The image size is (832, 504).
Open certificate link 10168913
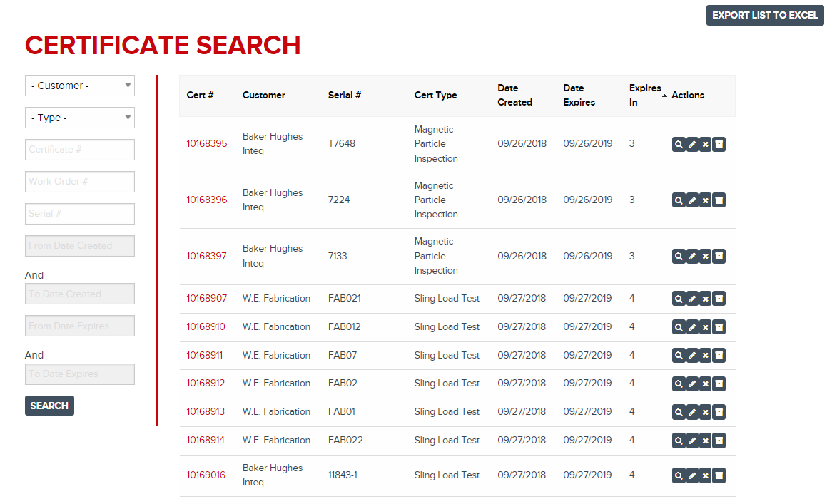click(206, 412)
